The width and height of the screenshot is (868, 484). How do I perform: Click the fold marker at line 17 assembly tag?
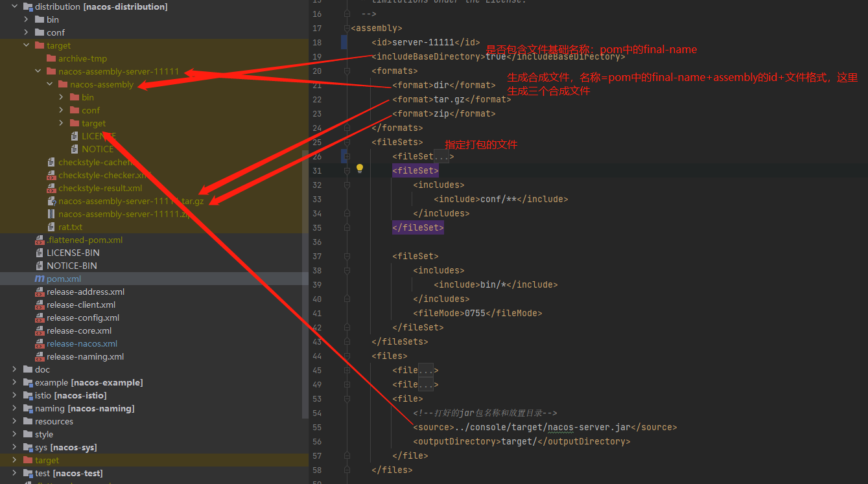click(x=347, y=28)
